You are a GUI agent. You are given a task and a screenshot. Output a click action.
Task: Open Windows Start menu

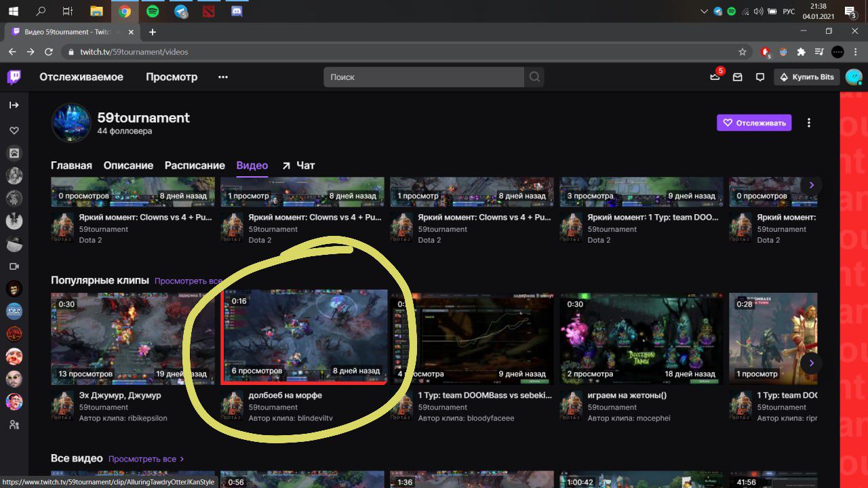[x=13, y=11]
